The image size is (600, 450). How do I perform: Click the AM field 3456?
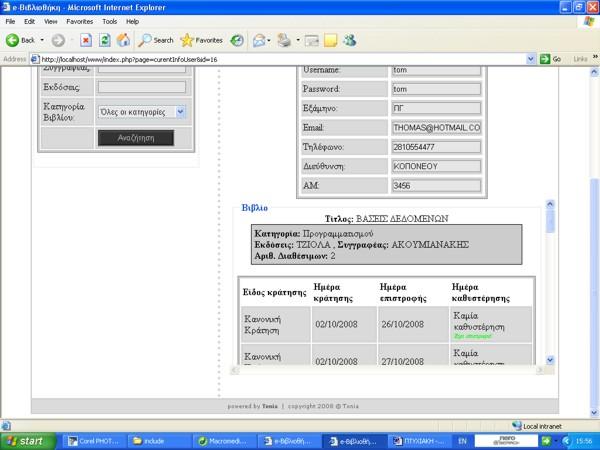tap(436, 186)
